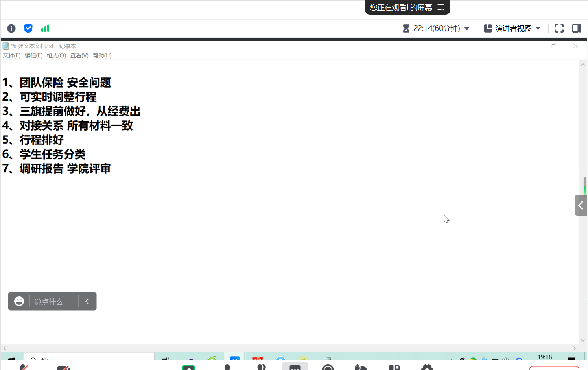The height and width of the screenshot is (370, 588).
Task: Open the 格式(O) menu in Notepad
Action: (56, 55)
